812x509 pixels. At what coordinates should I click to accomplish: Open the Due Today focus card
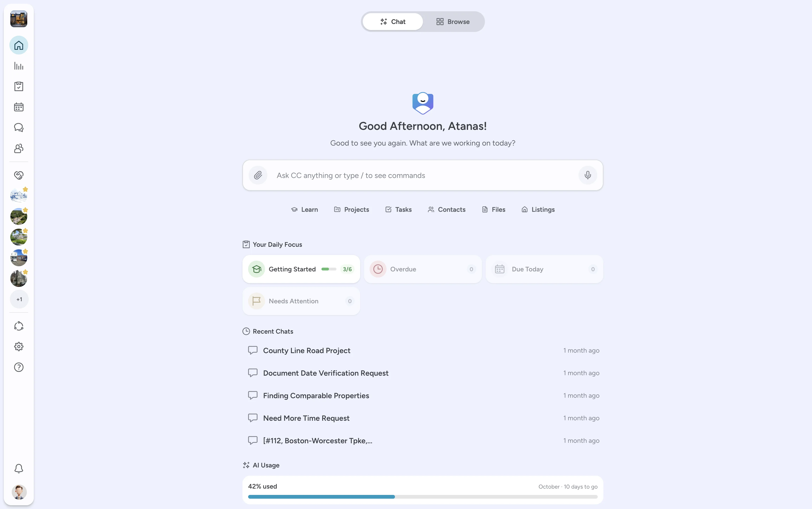tap(544, 269)
